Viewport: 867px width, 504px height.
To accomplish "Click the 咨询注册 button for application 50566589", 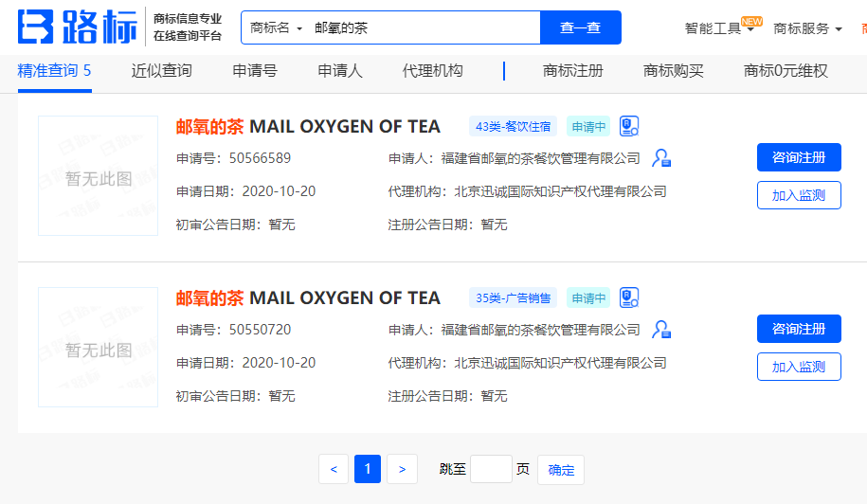I will pos(799,157).
